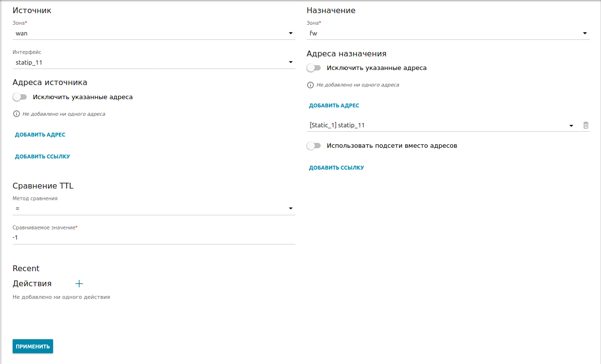Click the Recent section heading
The width and height of the screenshot is (601, 364).
point(26,268)
